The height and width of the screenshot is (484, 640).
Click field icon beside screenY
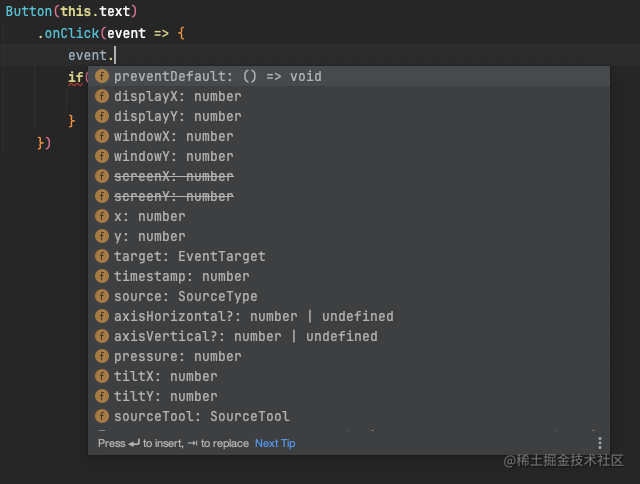pos(102,196)
